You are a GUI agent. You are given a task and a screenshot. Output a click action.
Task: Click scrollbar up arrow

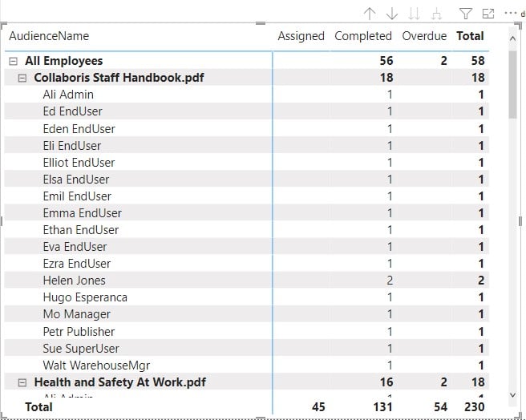(513, 37)
